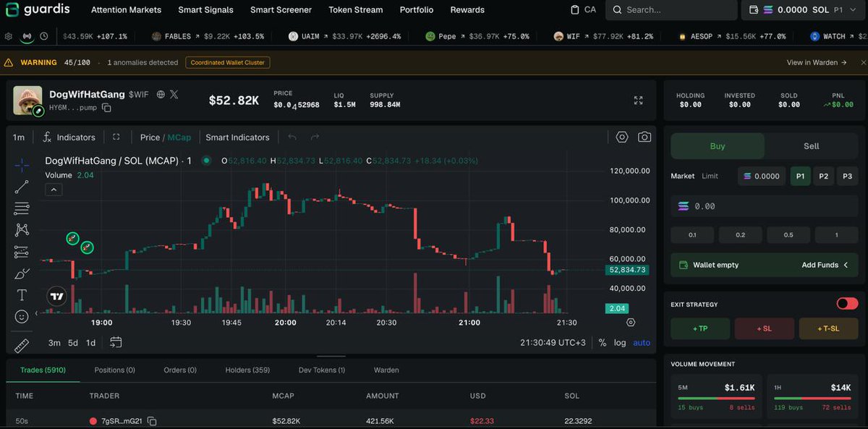Open the token X (Twitter) link

point(174,94)
